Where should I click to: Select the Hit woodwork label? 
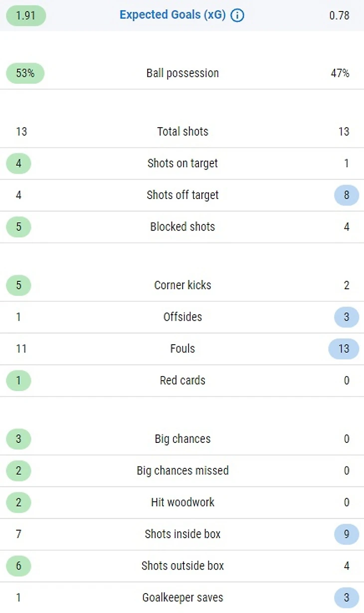(x=182, y=502)
